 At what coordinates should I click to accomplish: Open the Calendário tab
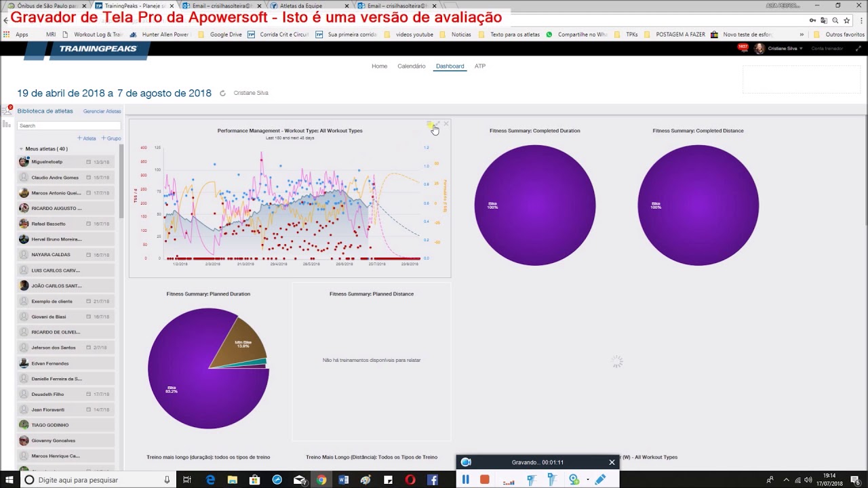pos(411,66)
